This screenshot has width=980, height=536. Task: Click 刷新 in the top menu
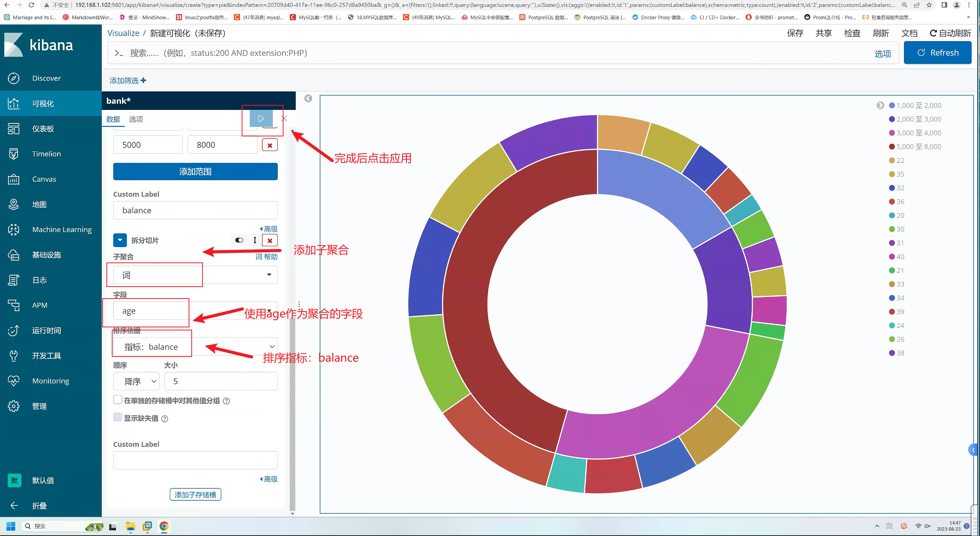pos(881,33)
